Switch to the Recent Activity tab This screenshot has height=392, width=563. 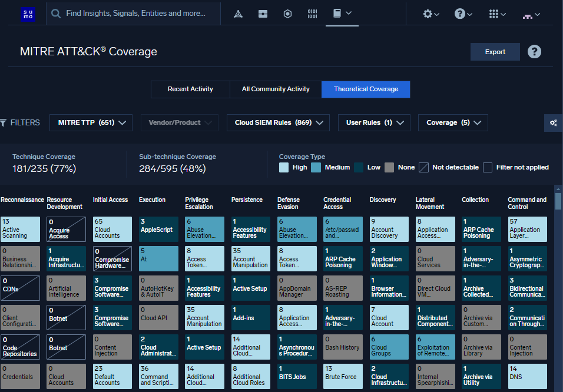(190, 89)
